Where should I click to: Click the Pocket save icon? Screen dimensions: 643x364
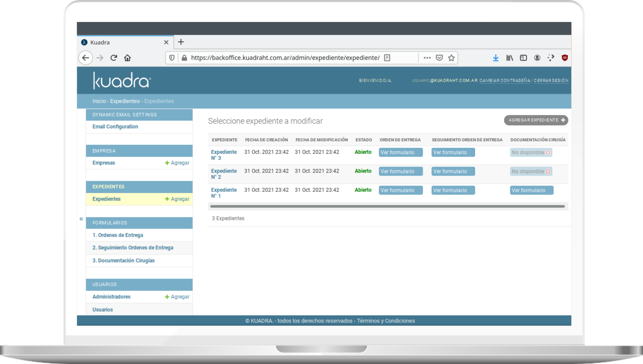[x=439, y=58]
